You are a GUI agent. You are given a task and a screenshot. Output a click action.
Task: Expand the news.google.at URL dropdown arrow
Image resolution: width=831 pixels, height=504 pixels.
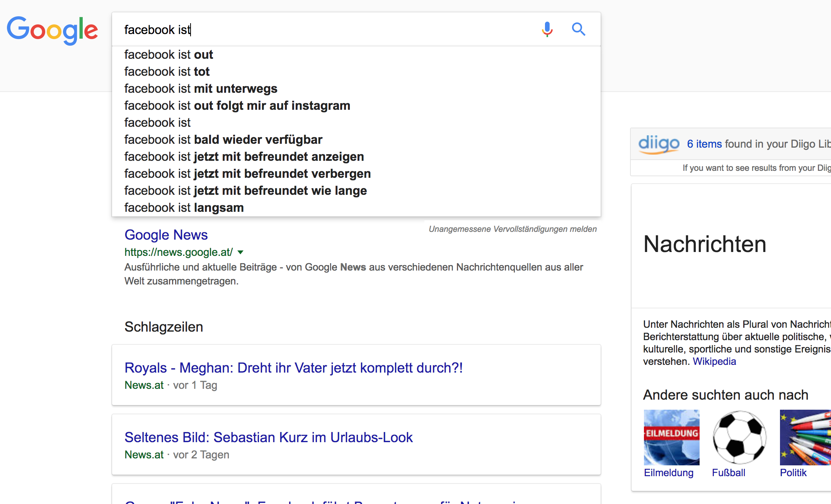240,252
